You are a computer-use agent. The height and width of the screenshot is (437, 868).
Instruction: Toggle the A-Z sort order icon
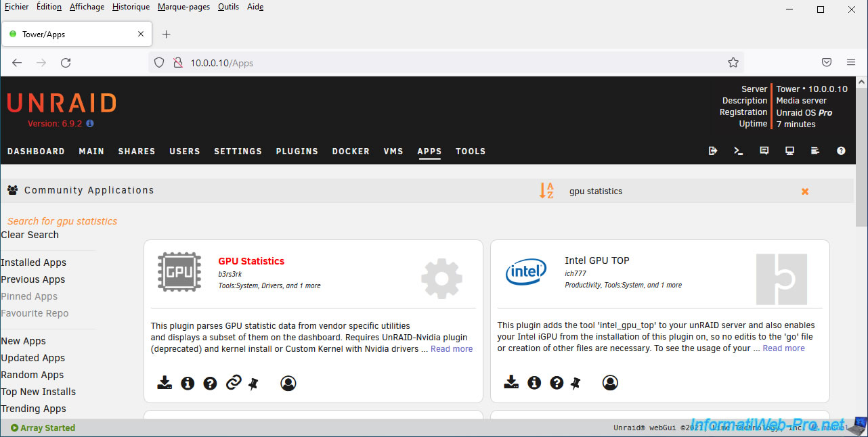[x=546, y=191]
